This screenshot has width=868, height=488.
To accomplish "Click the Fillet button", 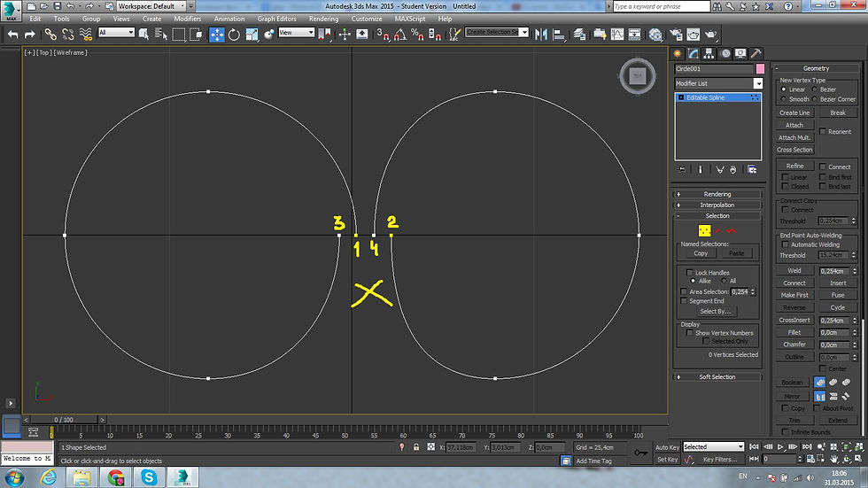I will (x=794, y=332).
